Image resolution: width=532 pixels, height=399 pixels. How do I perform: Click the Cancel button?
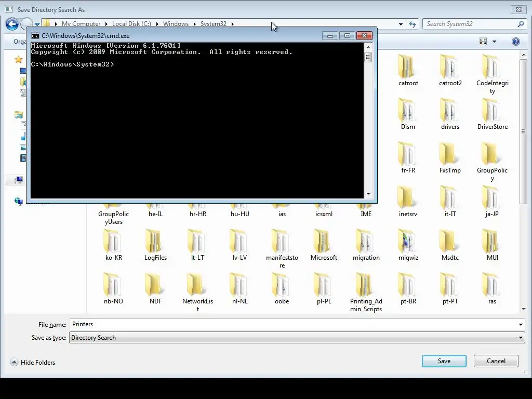496,361
